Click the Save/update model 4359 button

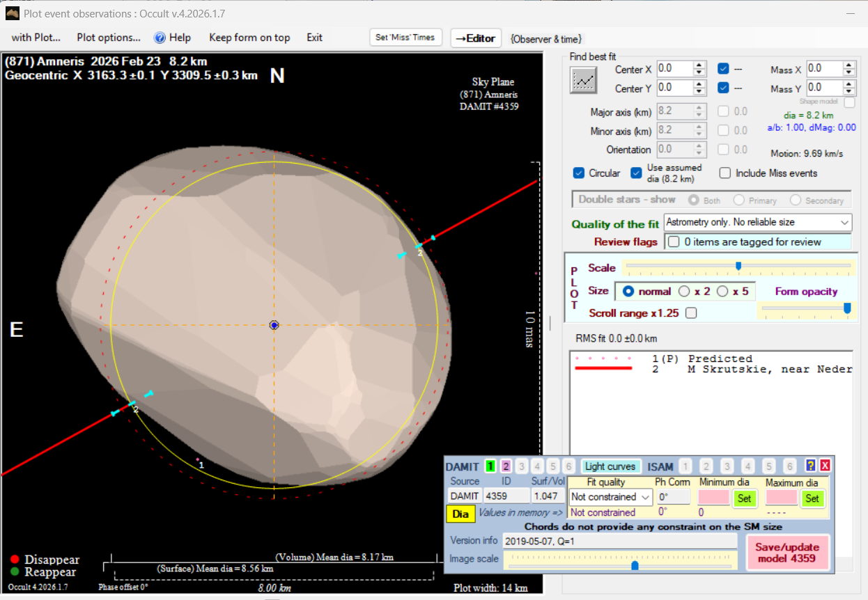[x=787, y=553]
